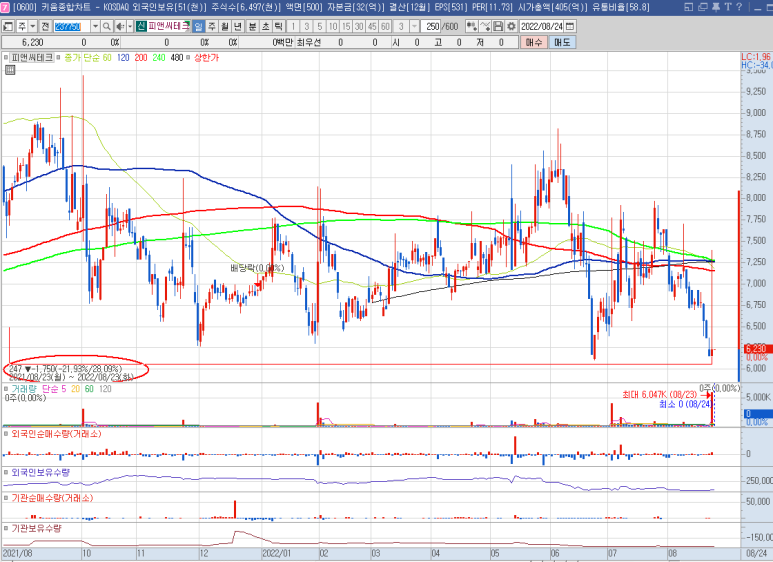Click the 매도 sell button
The image size is (773, 562).
pos(562,42)
